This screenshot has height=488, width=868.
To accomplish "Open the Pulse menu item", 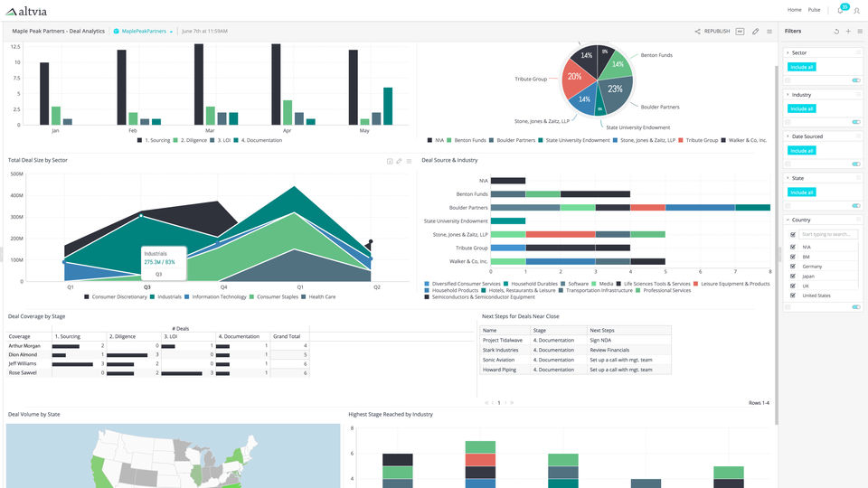I will [x=815, y=10].
